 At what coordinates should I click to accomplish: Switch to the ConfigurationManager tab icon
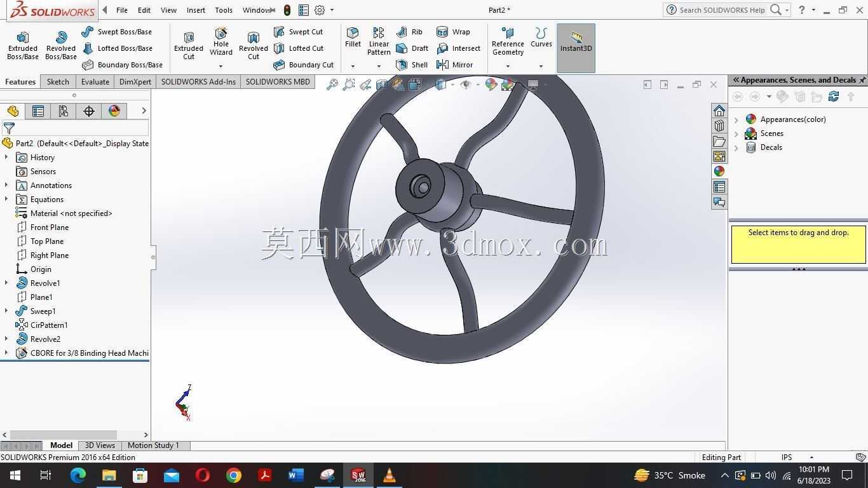pyautogui.click(x=64, y=111)
